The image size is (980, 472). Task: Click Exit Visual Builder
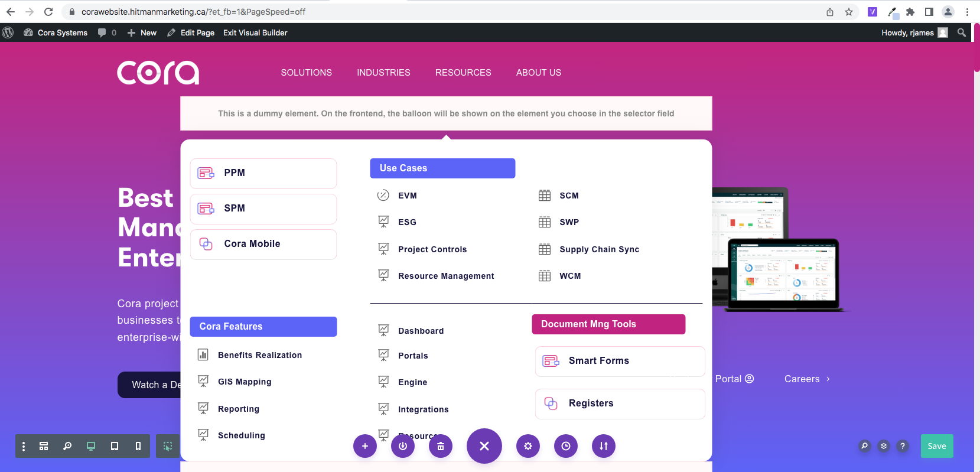255,32
